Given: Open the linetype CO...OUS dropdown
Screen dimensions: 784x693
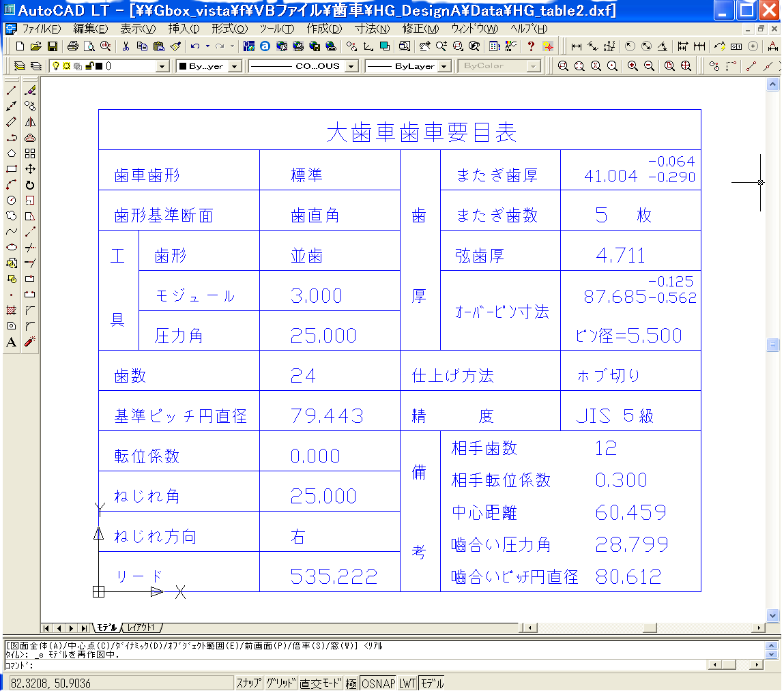Looking at the screenshot, I should 351,66.
